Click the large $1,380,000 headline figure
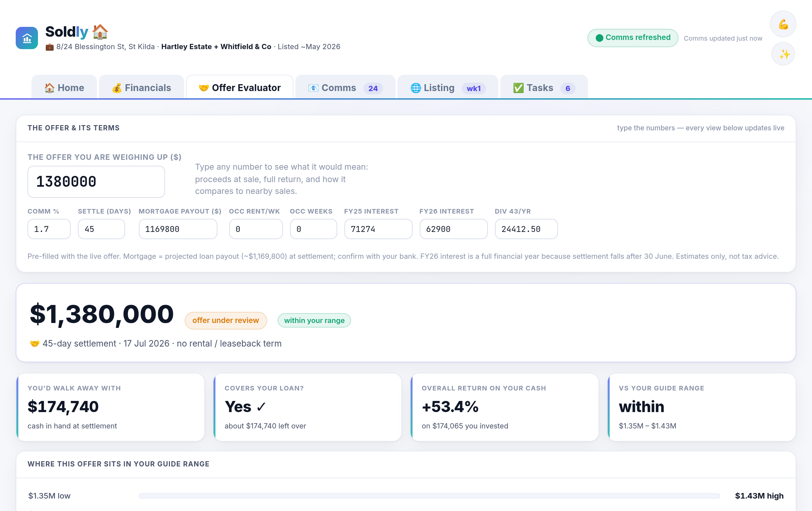This screenshot has width=812, height=511. click(101, 314)
